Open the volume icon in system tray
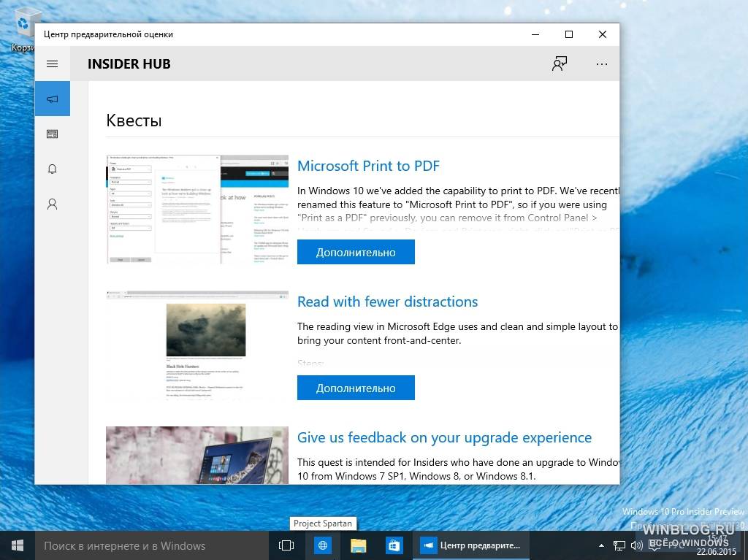The width and height of the screenshot is (748, 560). point(636,545)
